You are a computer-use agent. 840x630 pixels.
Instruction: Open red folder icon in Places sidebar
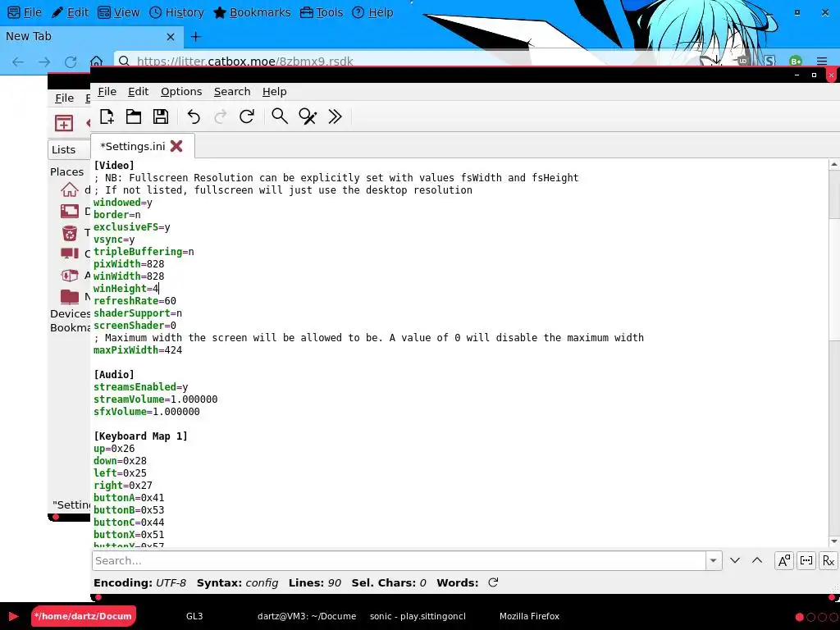[69, 296]
